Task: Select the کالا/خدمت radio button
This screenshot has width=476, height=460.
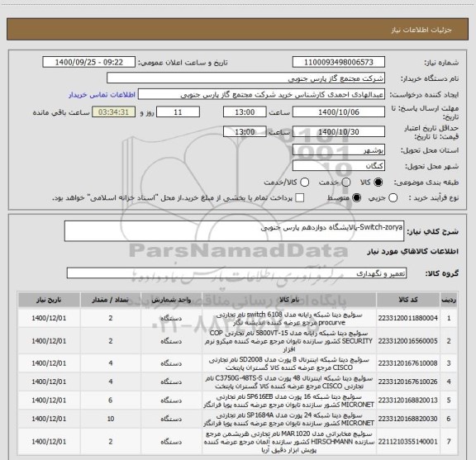Action: (304, 183)
